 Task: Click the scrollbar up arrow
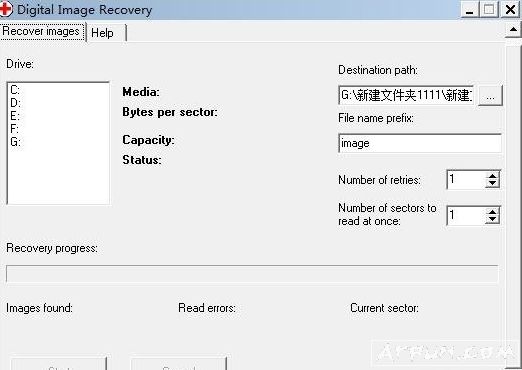pyautogui.click(x=513, y=30)
